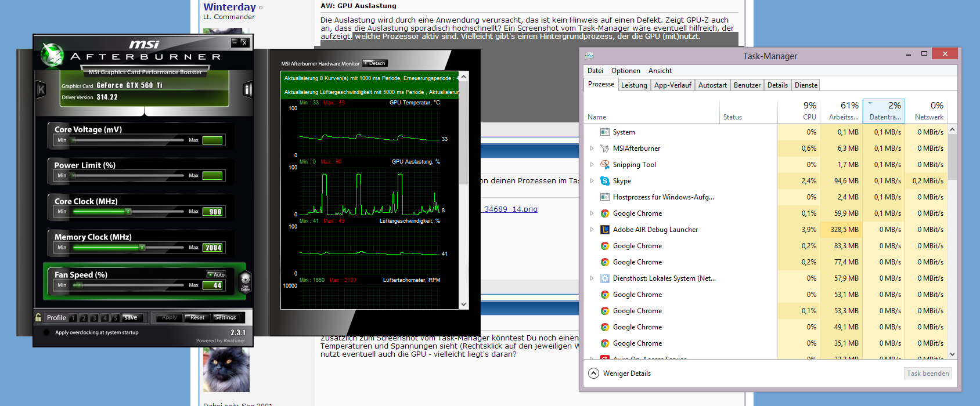Image resolution: width=980 pixels, height=406 pixels.
Task: Expand the MSIAfterburner process group
Action: pos(592,148)
